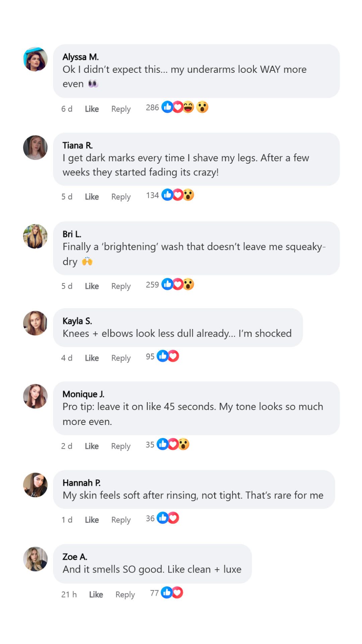Click the heart reaction on Bri L.'s comment
362x644 pixels.
click(178, 284)
